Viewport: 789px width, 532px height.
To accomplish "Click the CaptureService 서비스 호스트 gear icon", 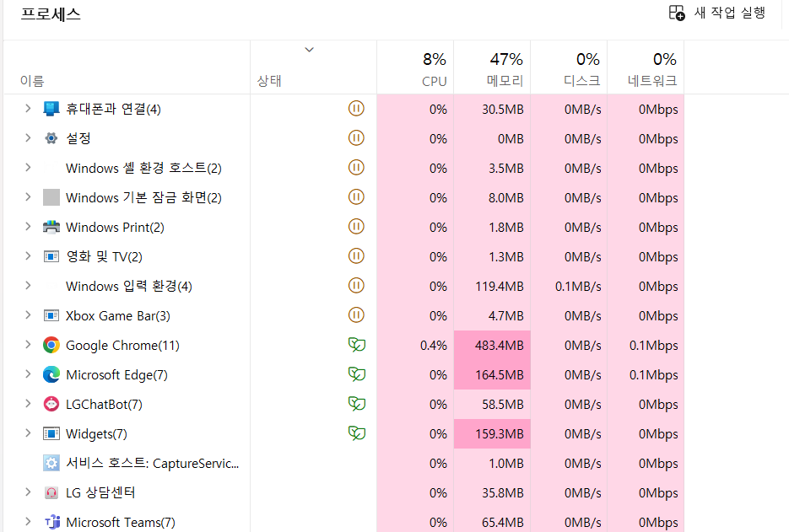I will (51, 463).
